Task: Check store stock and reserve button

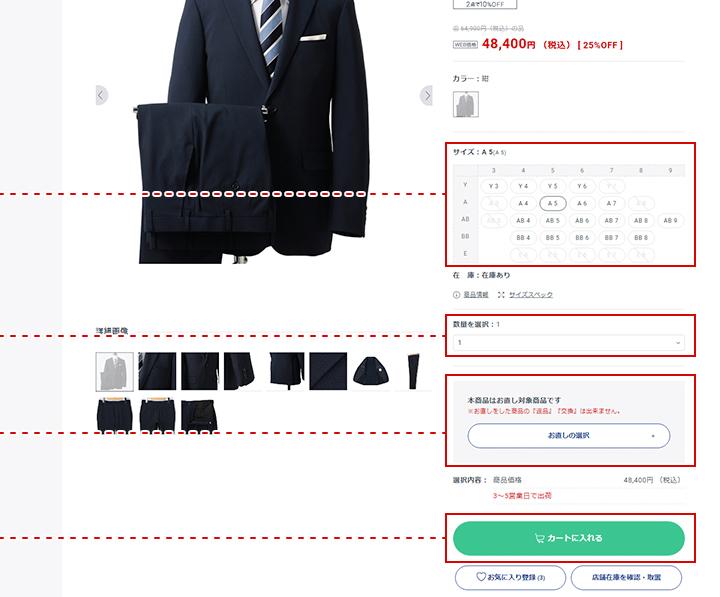Action: (x=626, y=577)
